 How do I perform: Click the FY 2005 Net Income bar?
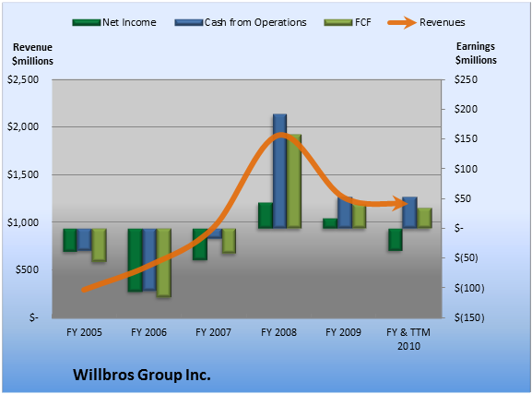(70, 240)
